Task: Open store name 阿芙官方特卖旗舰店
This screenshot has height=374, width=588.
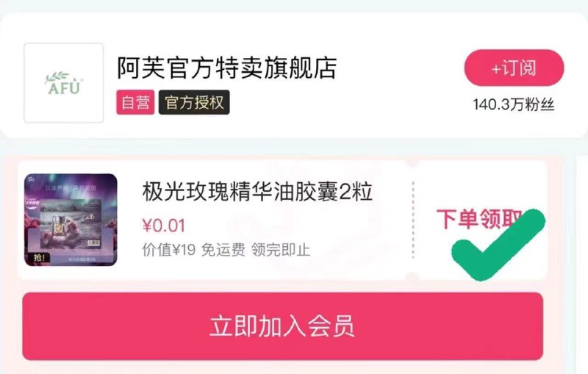Action: pyautogui.click(x=227, y=68)
